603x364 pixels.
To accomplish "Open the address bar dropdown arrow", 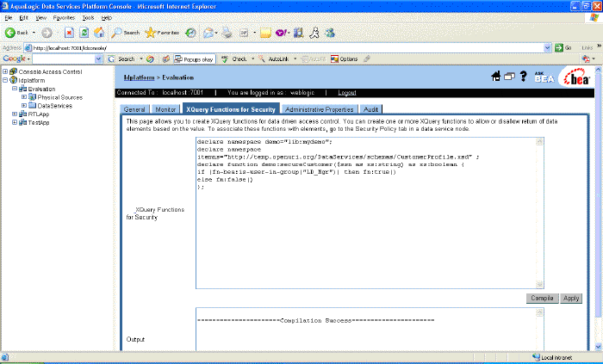I will pyautogui.click(x=548, y=47).
